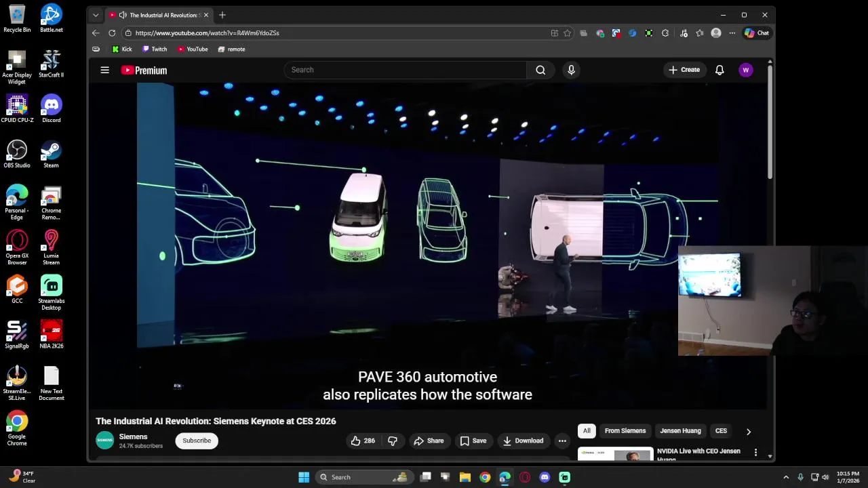This screenshot has width=868, height=488.
Task: Open the account avatar menu labeled W
Action: (746, 70)
